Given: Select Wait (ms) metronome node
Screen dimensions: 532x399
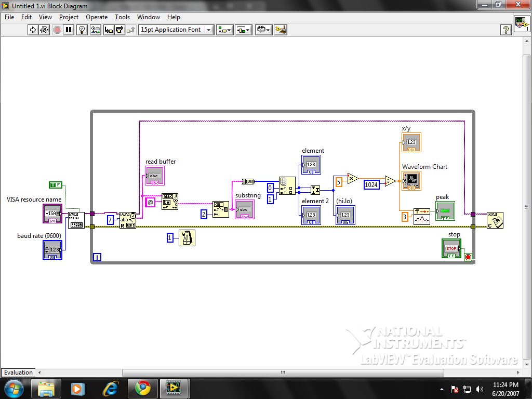Looking at the screenshot, I should click(187, 238).
